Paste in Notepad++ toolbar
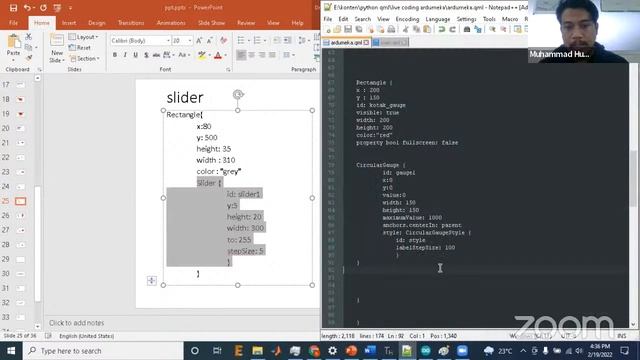Viewport: 640px width, 360px height. click(x=427, y=29)
